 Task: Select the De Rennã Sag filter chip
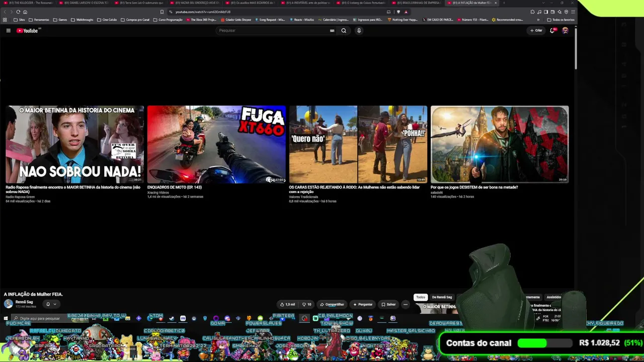tap(442, 297)
